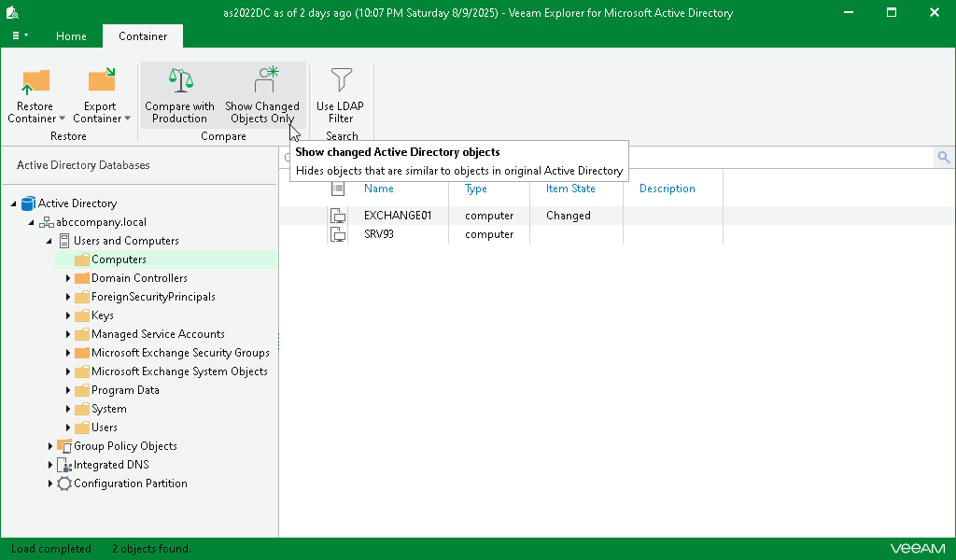Select the EXCHANGE01 name cell
Image resolution: width=956 pixels, height=560 pixels.
click(398, 216)
